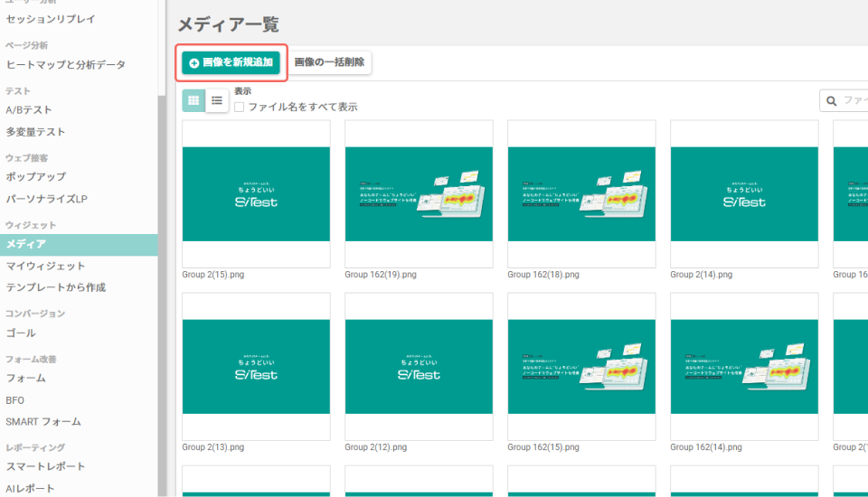
Task: Open テンプレートから作成 in sidebar
Action: [x=55, y=287]
